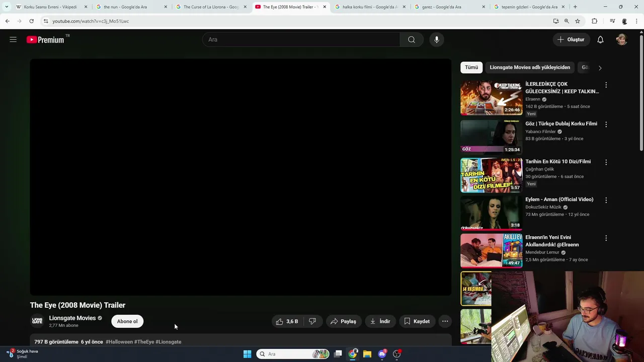Open Lionsgate Movies channel avatar

(37, 321)
